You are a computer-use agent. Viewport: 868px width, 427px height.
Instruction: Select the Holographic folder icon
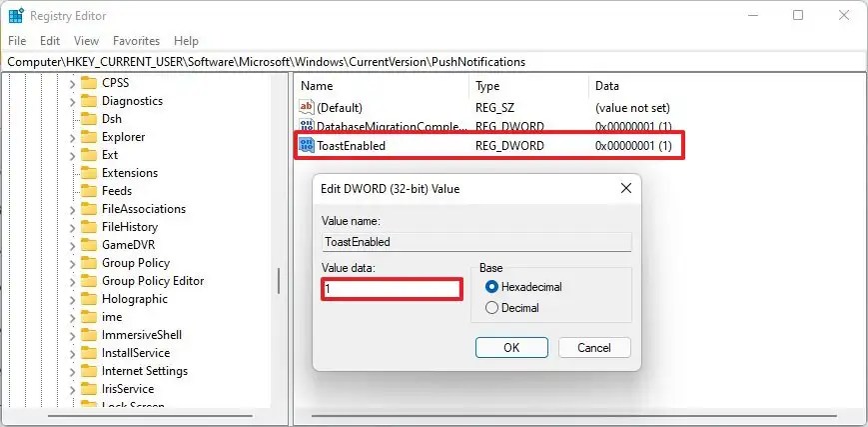tap(89, 299)
